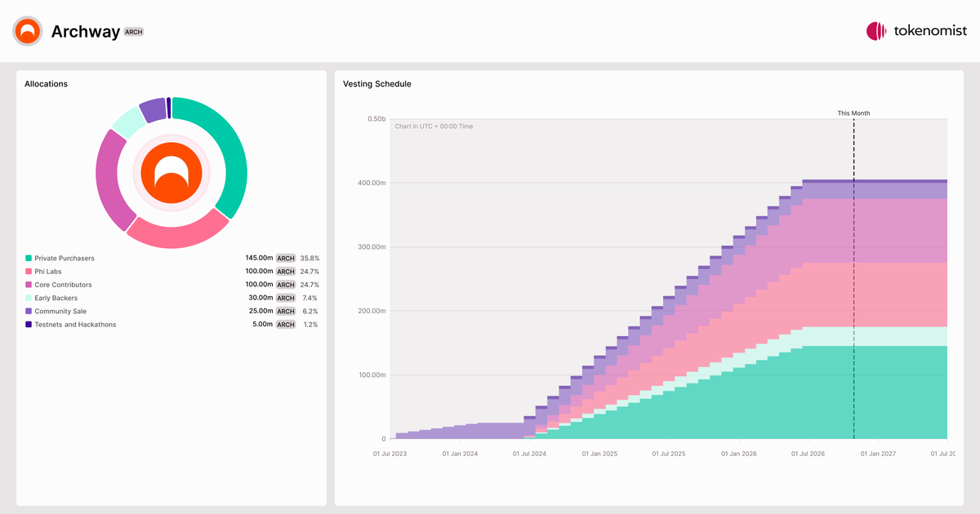Select the Community Sale purple legend swatch
This screenshot has width=980, height=514.
point(29,311)
